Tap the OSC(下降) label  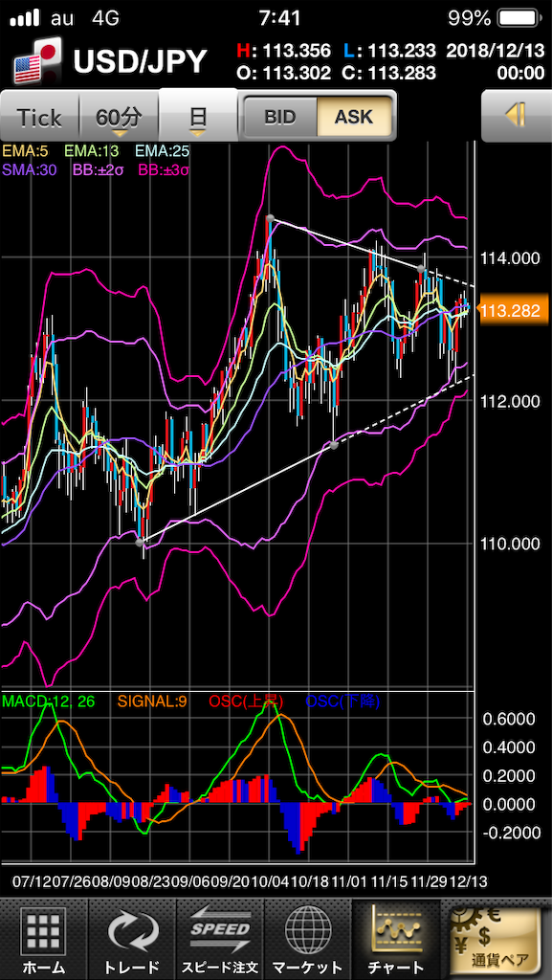tap(342, 702)
